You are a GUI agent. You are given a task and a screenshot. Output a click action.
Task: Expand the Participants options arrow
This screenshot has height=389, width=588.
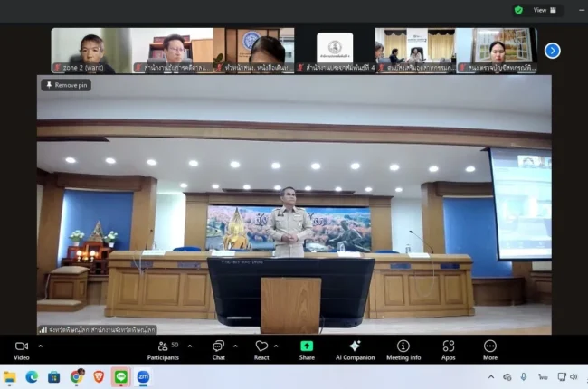tap(189, 346)
